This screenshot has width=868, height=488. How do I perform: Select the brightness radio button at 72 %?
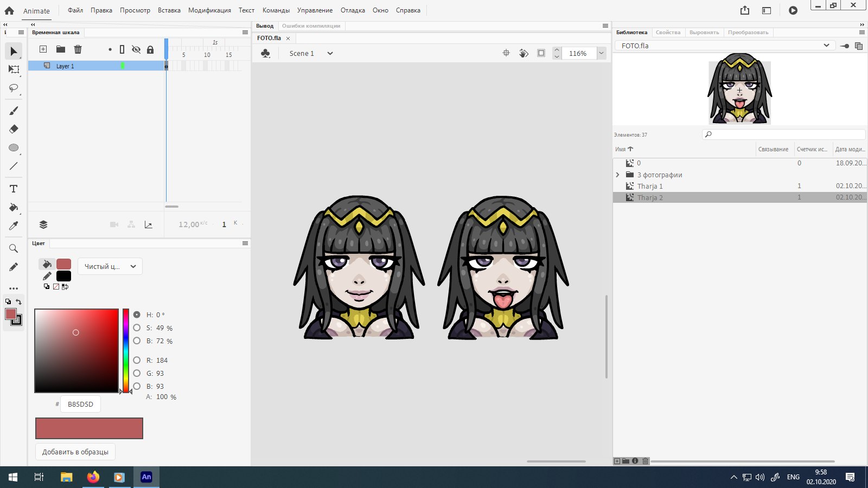coord(137,341)
